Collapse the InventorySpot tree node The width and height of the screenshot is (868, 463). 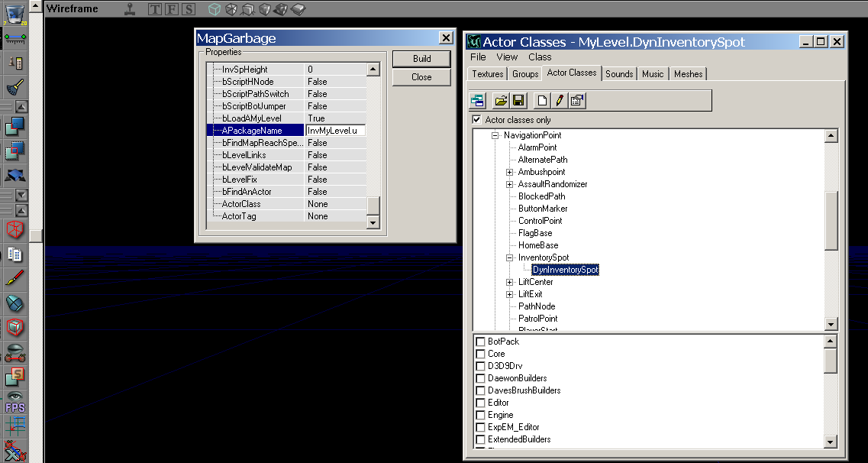tap(509, 257)
